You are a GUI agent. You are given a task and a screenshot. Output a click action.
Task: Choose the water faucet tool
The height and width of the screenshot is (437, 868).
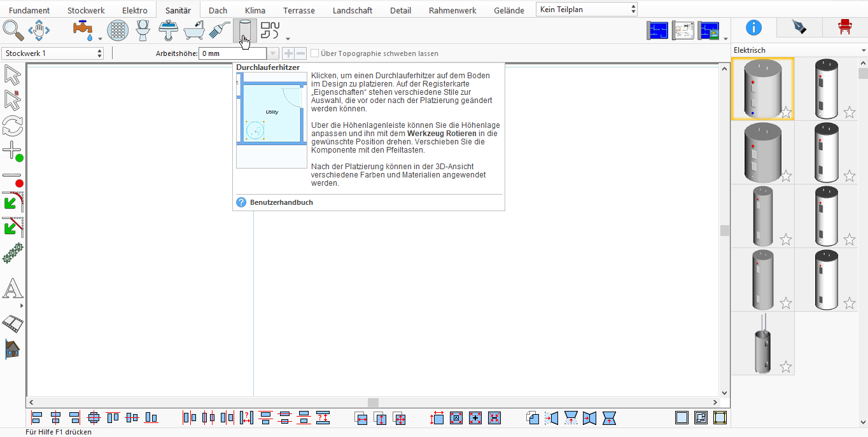pos(83,30)
